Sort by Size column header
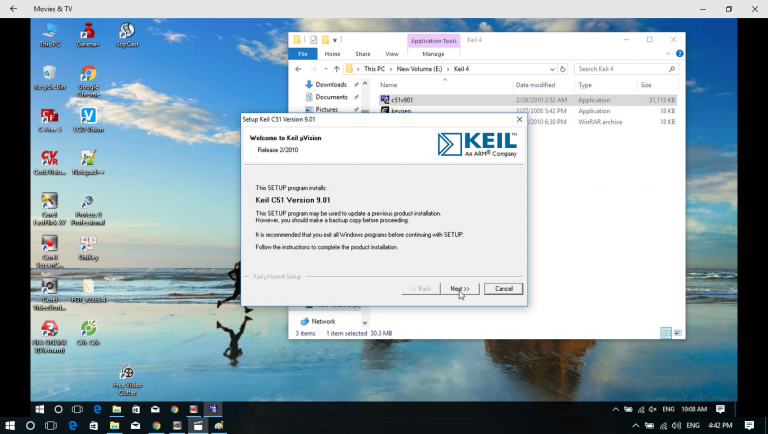Image resolution: width=768 pixels, height=434 pixels. [x=646, y=85]
